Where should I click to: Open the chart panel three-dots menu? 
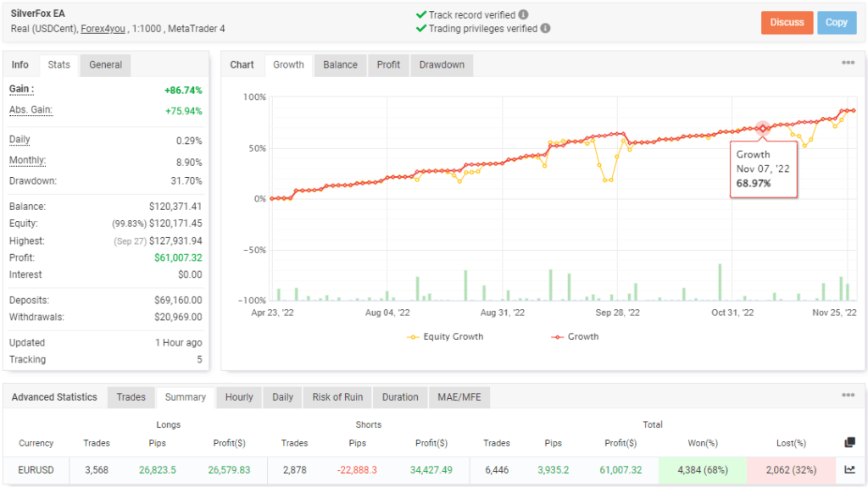(x=848, y=64)
